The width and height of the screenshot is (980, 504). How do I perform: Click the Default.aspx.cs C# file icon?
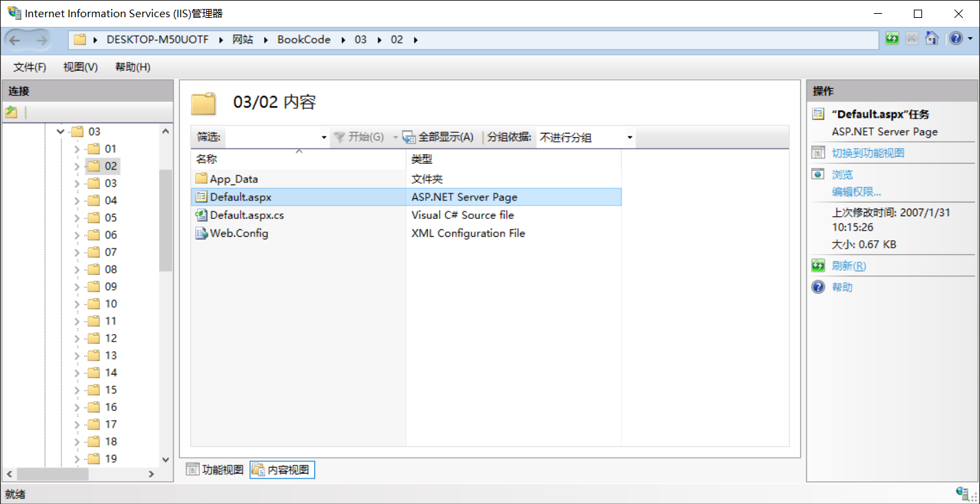201,215
